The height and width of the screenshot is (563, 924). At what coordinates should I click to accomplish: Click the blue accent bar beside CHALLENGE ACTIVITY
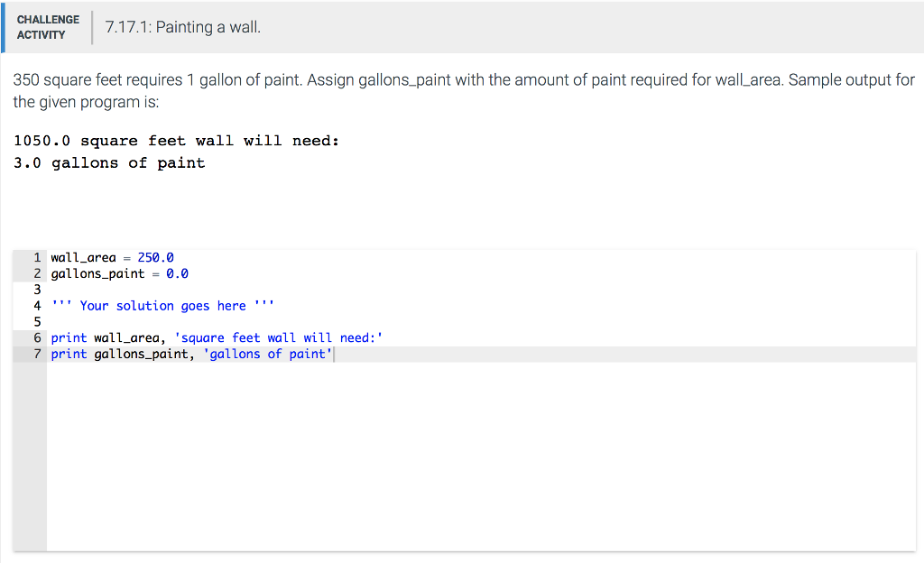(x=4, y=26)
